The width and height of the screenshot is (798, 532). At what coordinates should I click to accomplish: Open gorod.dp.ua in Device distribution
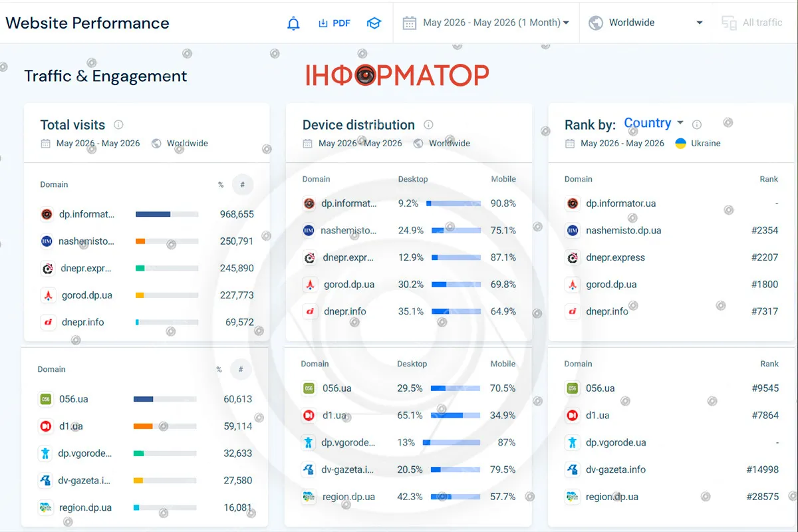point(349,285)
